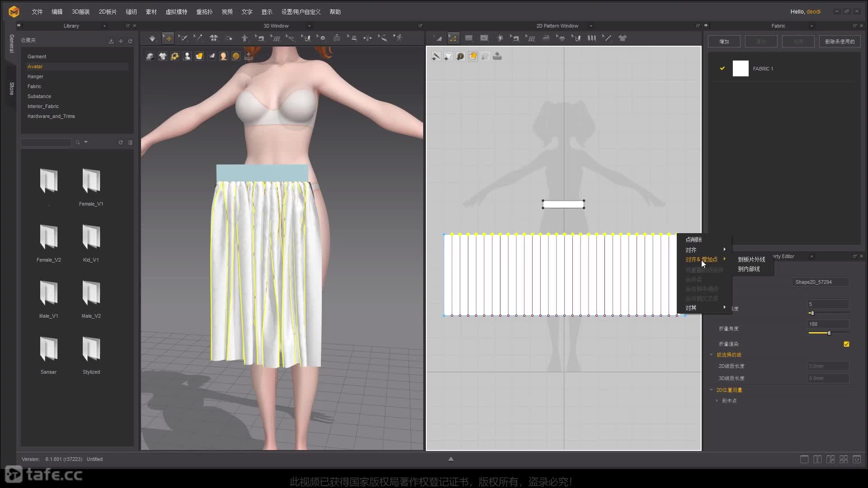
Task: Click the Simulate arrow icon in 3D toolbar
Action: pyautogui.click(x=152, y=38)
